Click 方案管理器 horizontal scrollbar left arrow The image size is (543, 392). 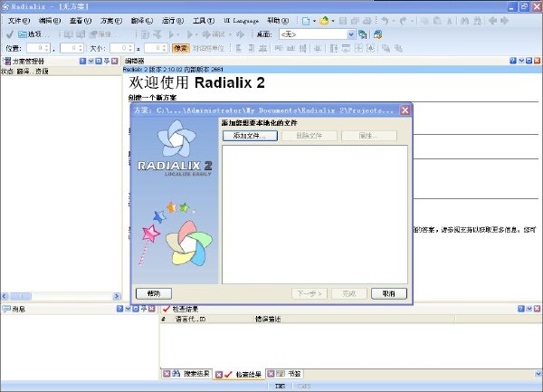[5, 296]
